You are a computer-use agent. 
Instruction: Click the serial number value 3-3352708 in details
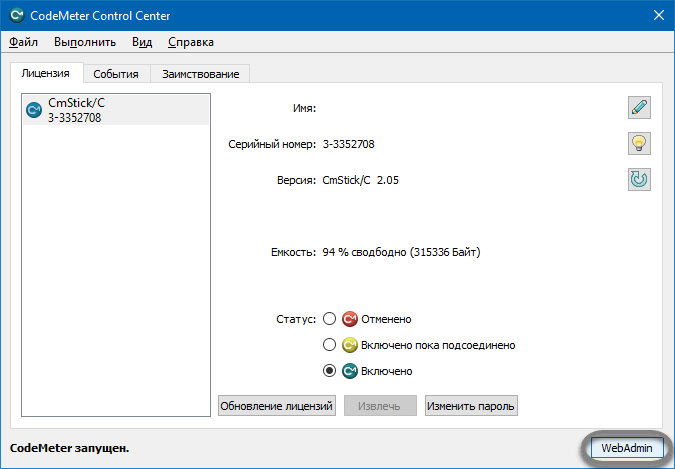349,144
